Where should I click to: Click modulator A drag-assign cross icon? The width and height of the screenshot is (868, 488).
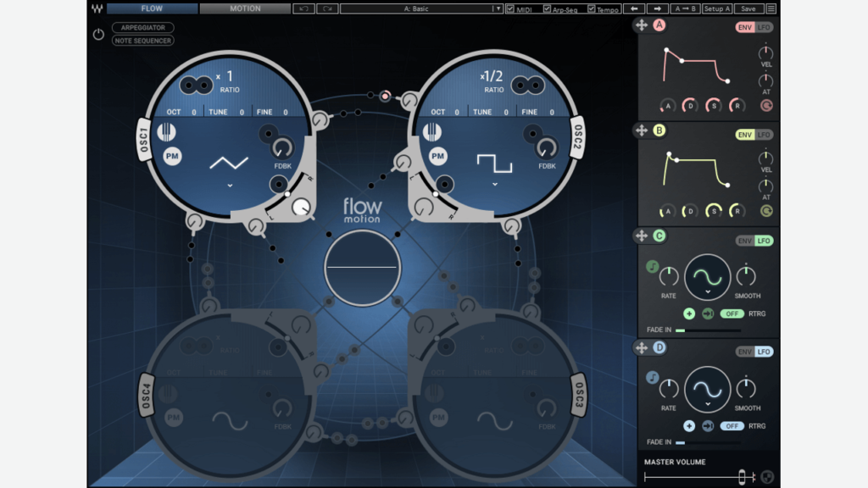pyautogui.click(x=641, y=25)
